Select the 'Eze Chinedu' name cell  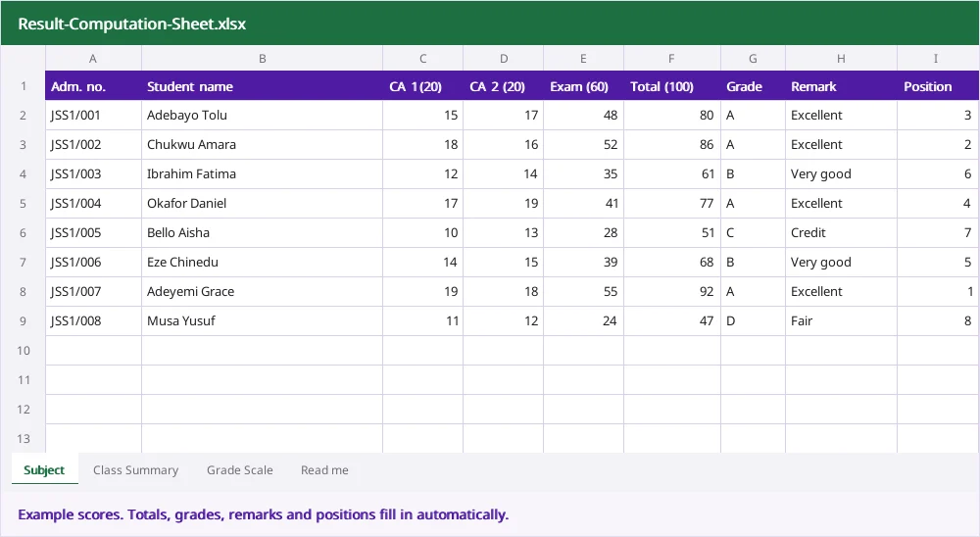262,262
